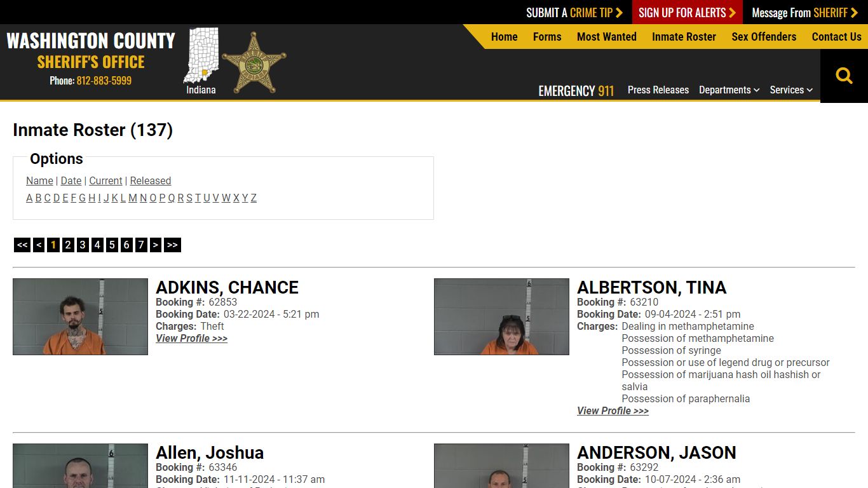868x488 pixels.
Task: Jump to first page with <<
Action: point(22,245)
